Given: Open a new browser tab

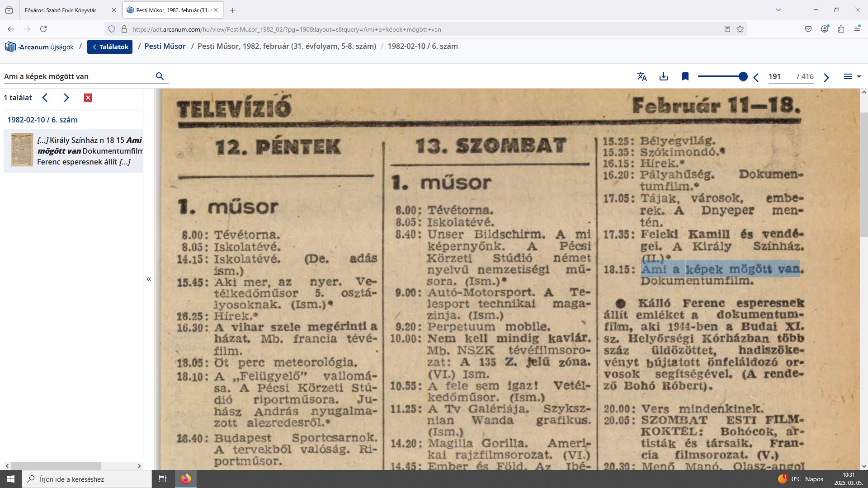Looking at the screenshot, I should click(232, 10).
